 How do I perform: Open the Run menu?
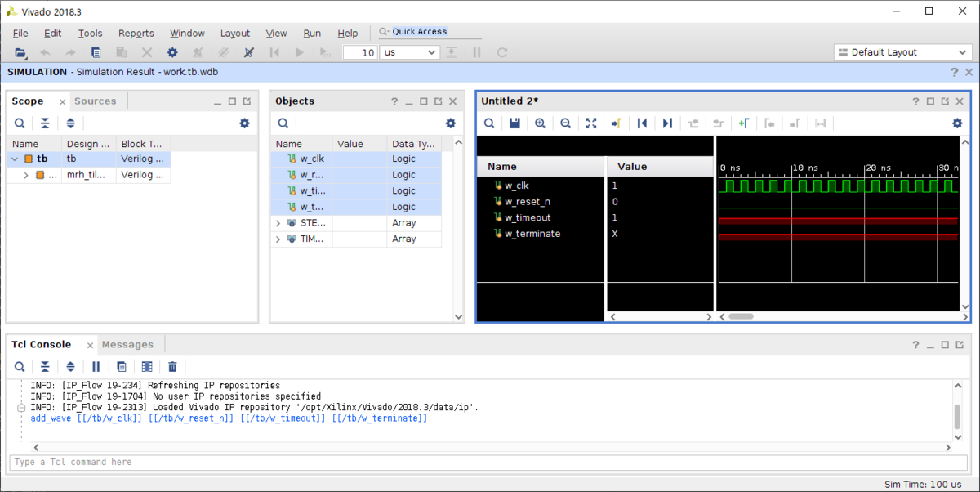[312, 34]
